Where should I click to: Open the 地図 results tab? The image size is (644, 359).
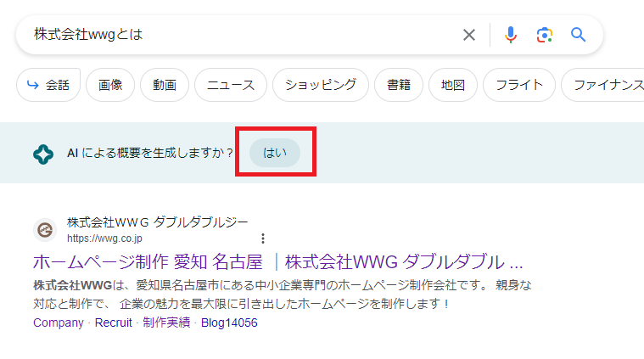(453, 85)
